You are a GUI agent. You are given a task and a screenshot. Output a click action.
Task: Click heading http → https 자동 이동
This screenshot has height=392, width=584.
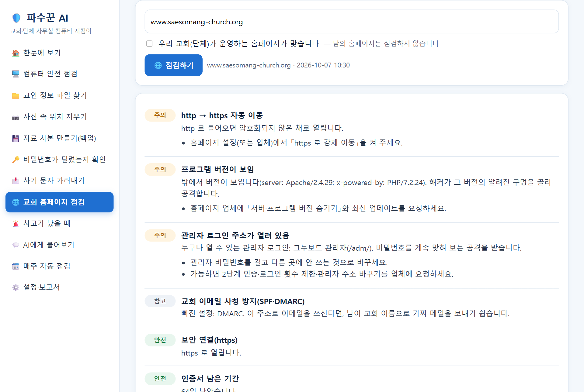[x=222, y=115]
